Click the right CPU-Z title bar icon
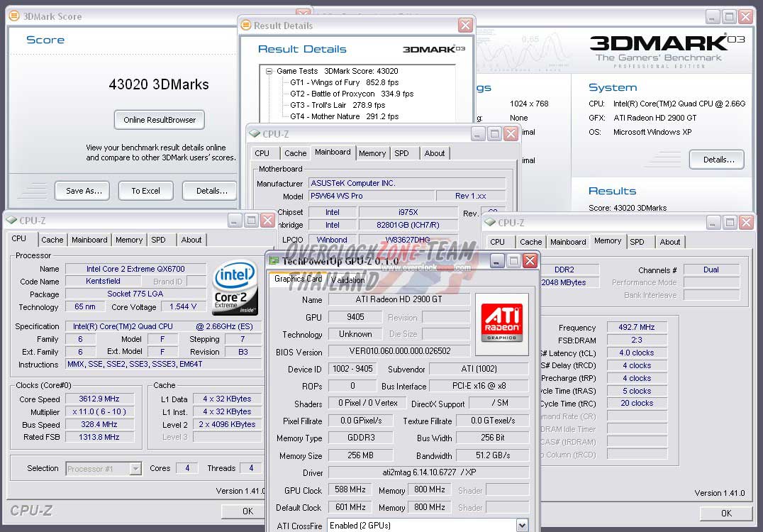Viewport: 763px width, 532px height. (x=490, y=222)
